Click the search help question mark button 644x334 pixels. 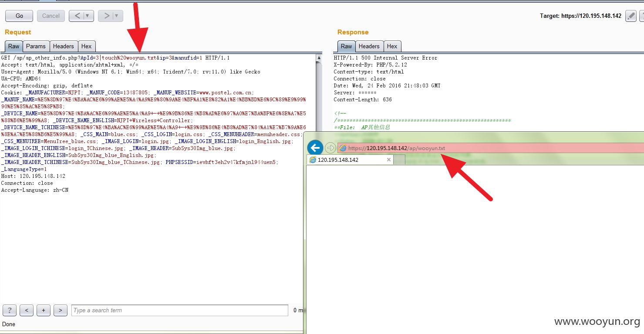pyautogui.click(x=10, y=310)
